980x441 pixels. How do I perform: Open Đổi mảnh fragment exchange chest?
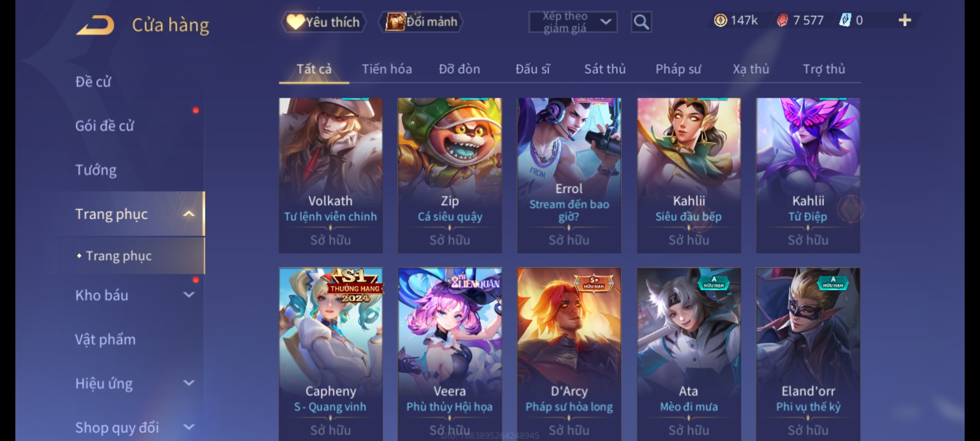tap(421, 22)
